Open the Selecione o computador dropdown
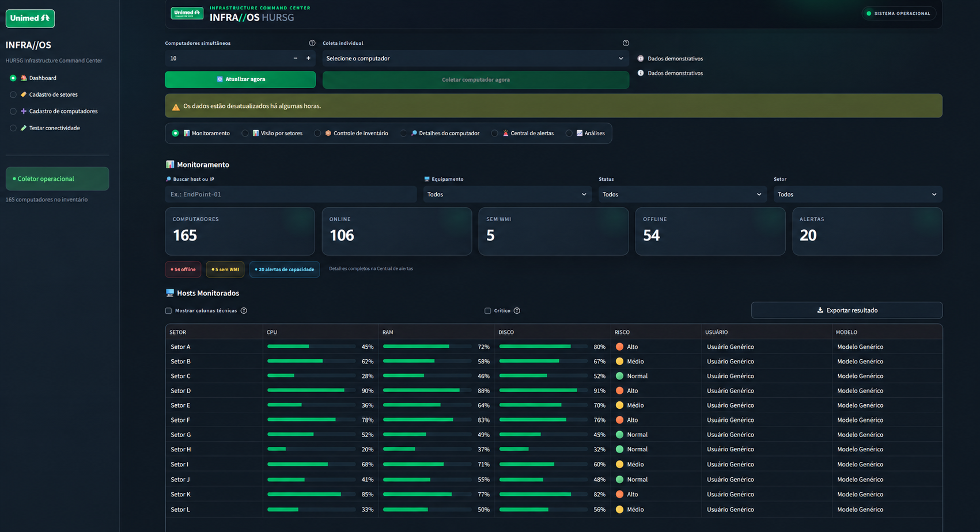The width and height of the screenshot is (980, 532). point(475,58)
